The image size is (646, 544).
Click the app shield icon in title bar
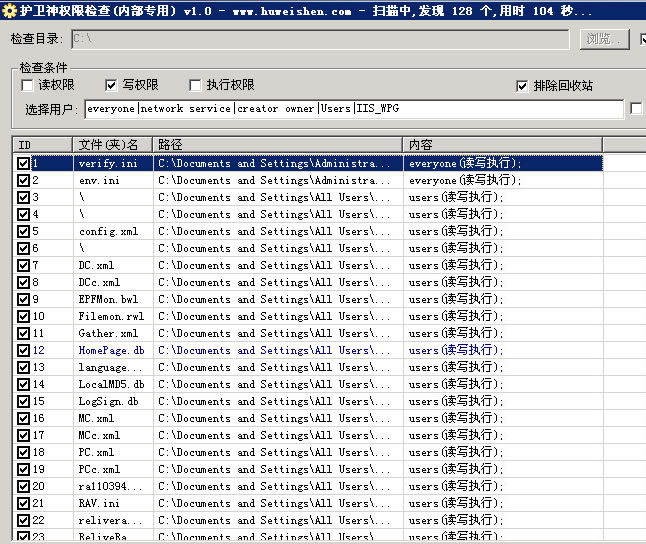9,11
